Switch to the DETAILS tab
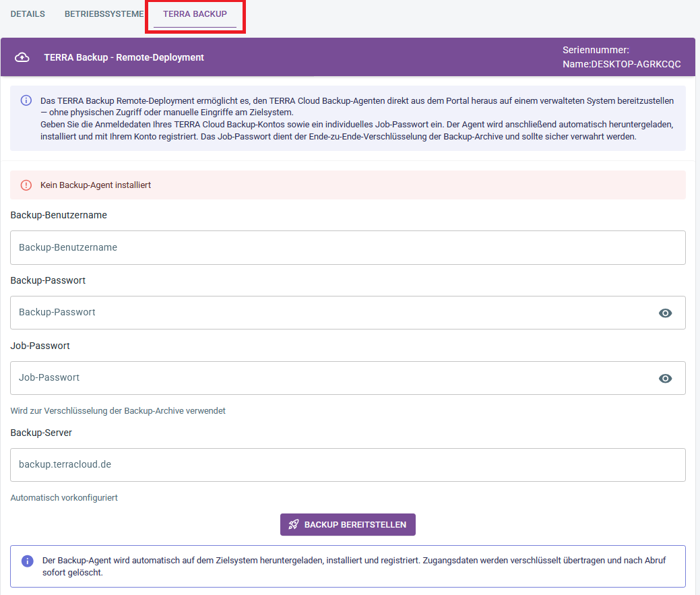This screenshot has width=700, height=595. pos(28,14)
